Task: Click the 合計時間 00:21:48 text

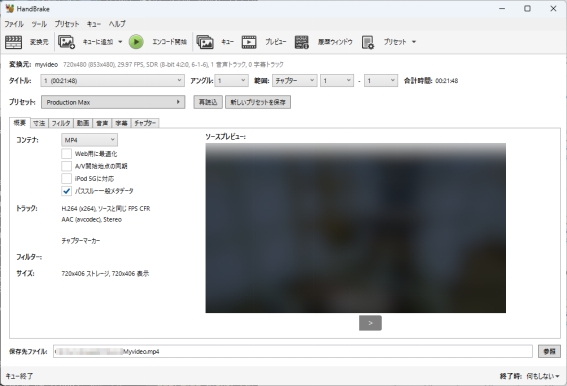Action: tap(431, 81)
